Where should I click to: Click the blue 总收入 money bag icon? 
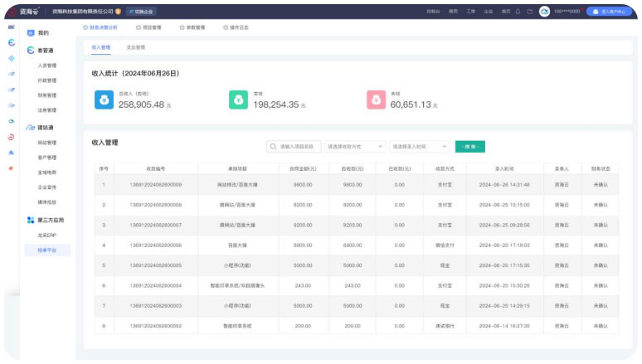[105, 99]
